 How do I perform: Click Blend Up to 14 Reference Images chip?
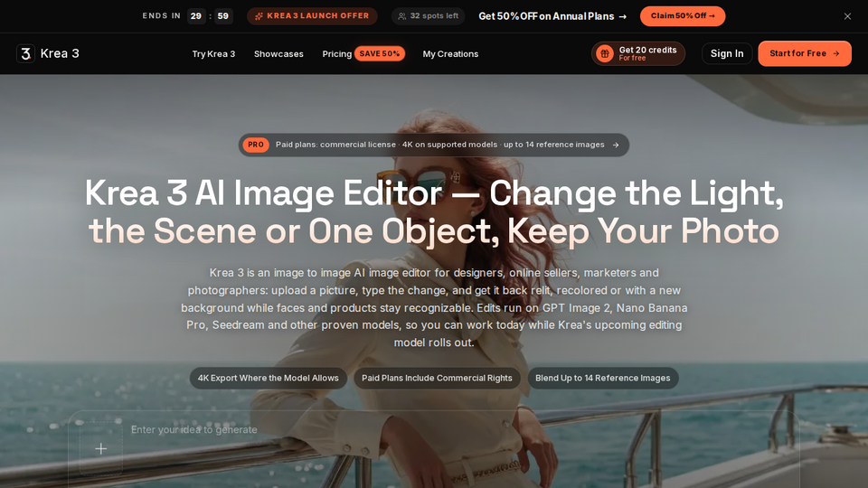click(603, 378)
